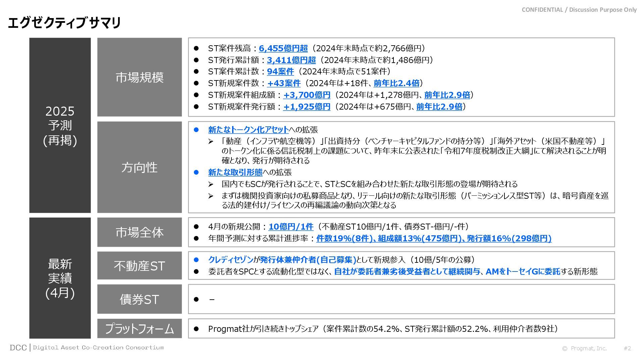Click the +3,700億円 underlined figure
This screenshot has height=362, width=644.
(307, 95)
